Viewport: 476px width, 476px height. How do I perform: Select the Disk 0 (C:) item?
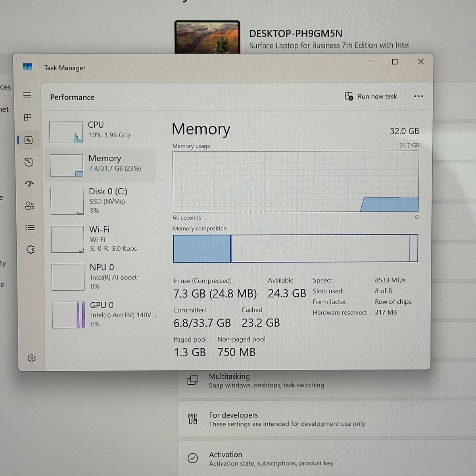[102, 201]
